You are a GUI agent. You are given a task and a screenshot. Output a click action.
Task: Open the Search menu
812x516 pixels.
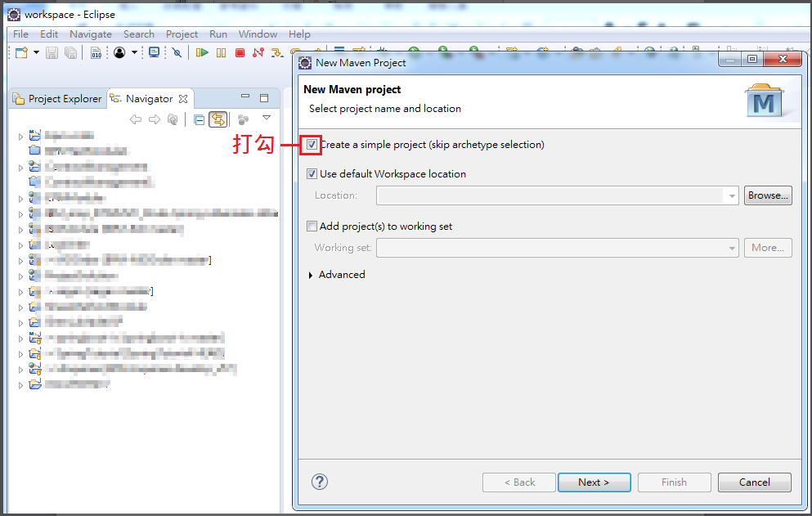139,34
